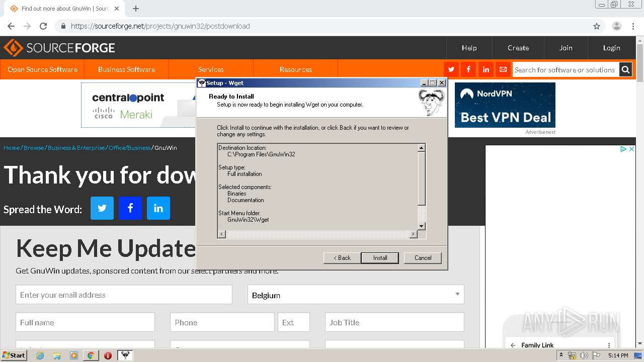Share on Facebook under Spread the Word
644x362 pixels.
130,208
